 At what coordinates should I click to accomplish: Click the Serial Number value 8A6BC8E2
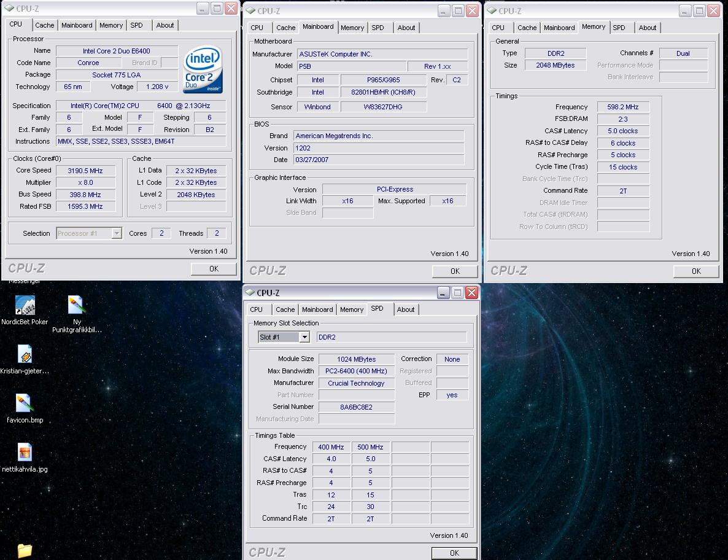pos(356,406)
